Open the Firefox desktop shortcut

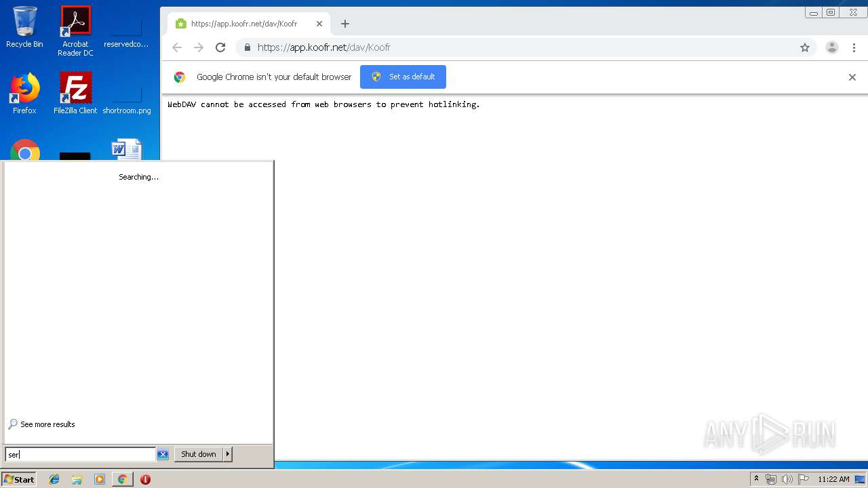(24, 94)
